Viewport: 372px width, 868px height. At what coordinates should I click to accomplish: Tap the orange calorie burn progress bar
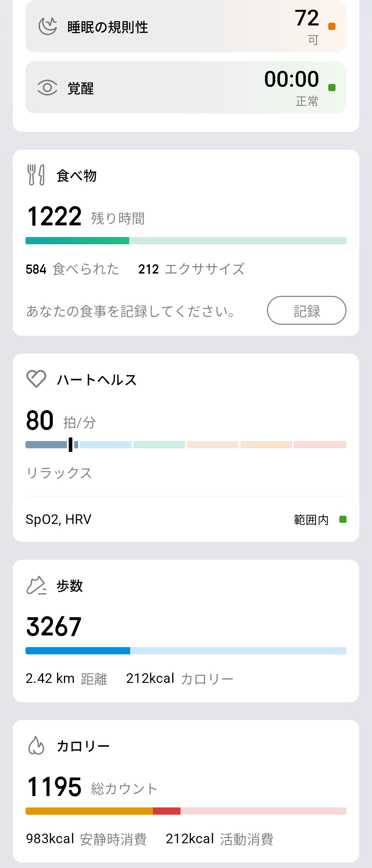pos(186,811)
